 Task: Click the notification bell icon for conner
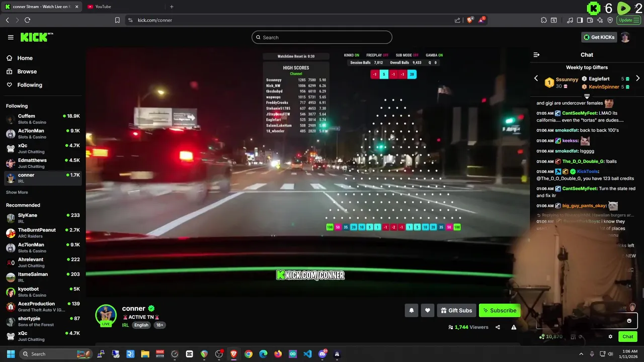412,311
